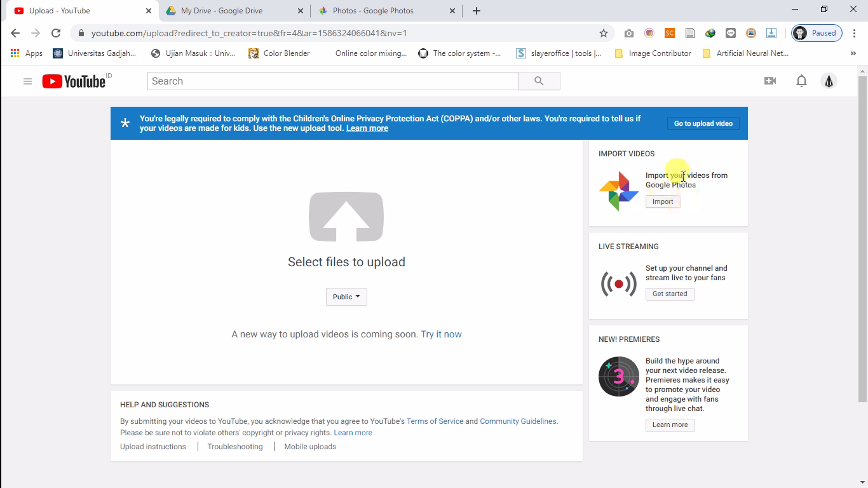The height and width of the screenshot is (488, 868).
Task: Click into the YouTube Search field
Action: 333,81
